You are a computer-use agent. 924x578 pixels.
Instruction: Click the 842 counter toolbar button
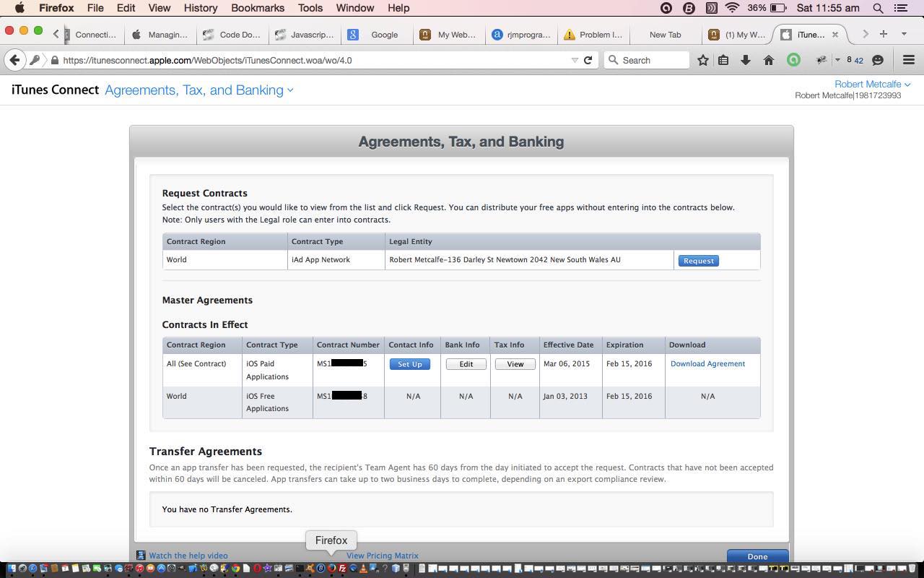pos(855,60)
